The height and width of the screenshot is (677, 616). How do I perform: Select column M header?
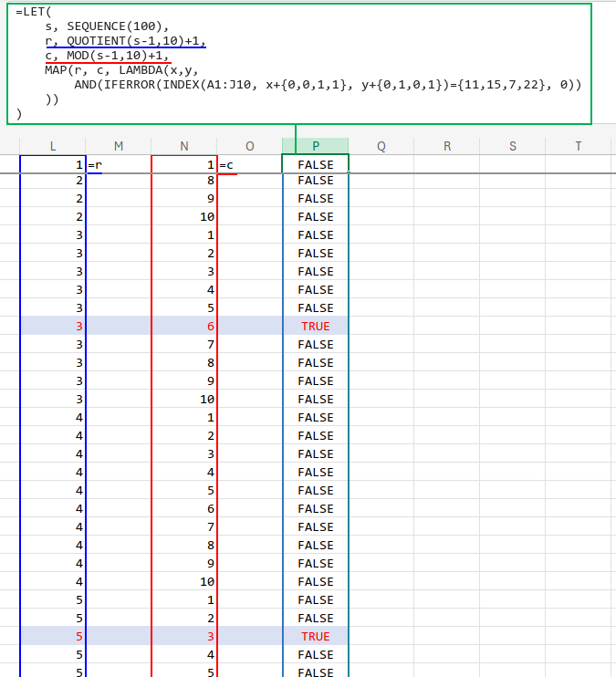pyautogui.click(x=119, y=146)
